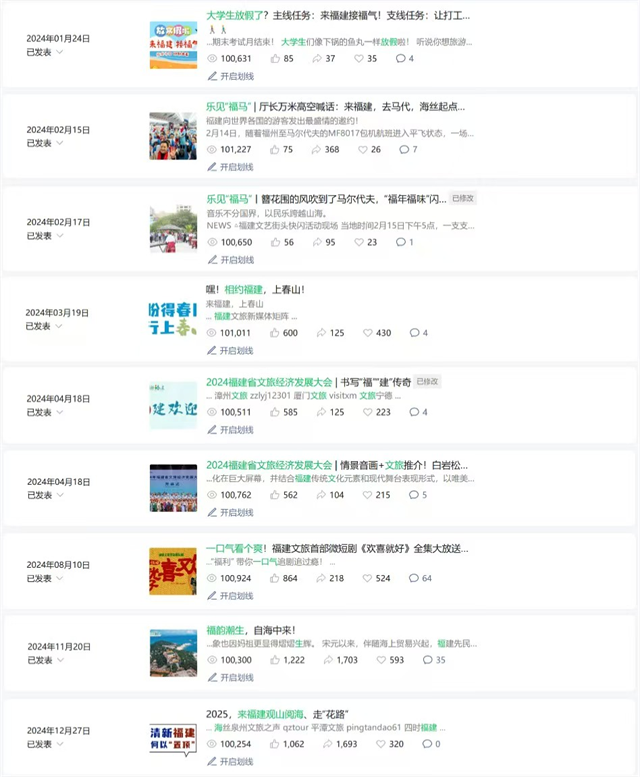Click 开启划线 under 欢喜就好 article
This screenshot has height=777, width=640.
pyautogui.click(x=231, y=596)
